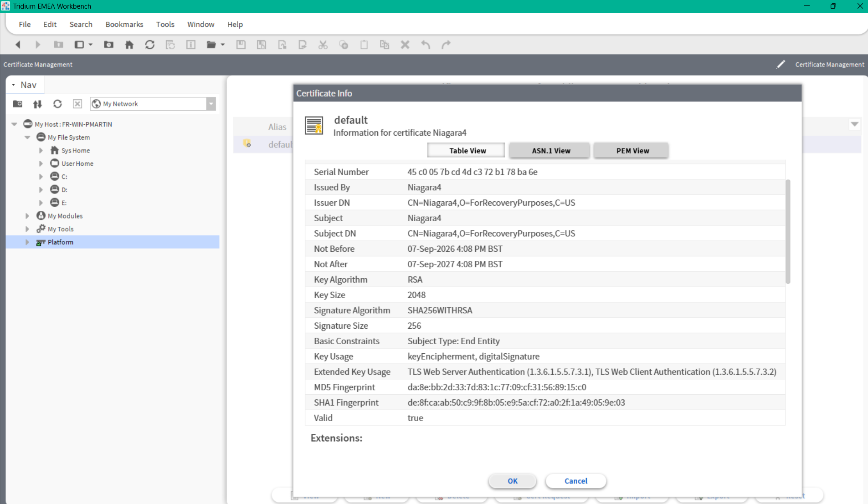Viewport: 868px width, 504px height.
Task: Select My Tools in Nav tree
Action: tap(61, 229)
